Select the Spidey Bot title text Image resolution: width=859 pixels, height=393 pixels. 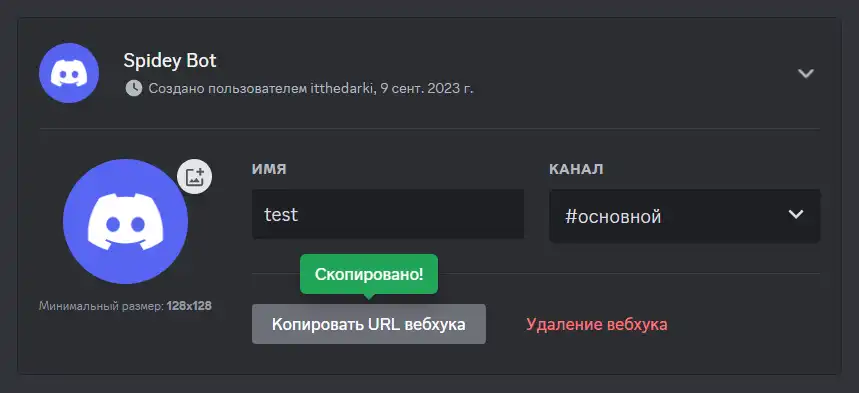point(170,61)
